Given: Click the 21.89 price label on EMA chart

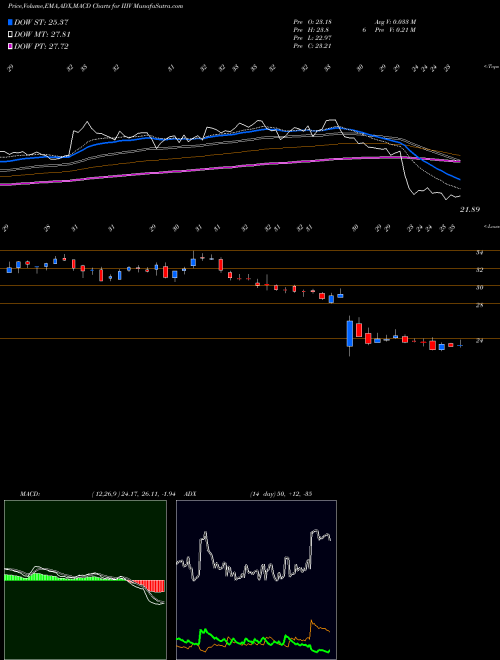Looking at the screenshot, I should 470,209.
